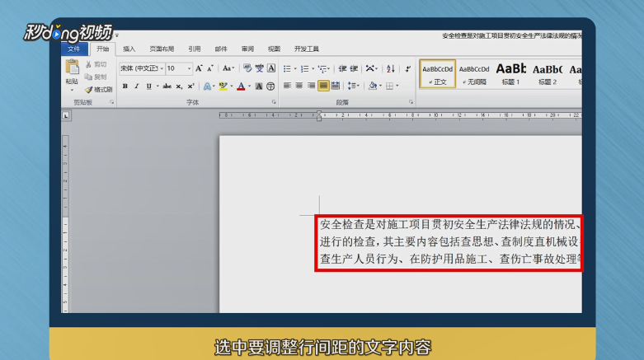644x360 pixels.
Task: Insert an enclosed character (circled 字)
Action: [270, 86]
